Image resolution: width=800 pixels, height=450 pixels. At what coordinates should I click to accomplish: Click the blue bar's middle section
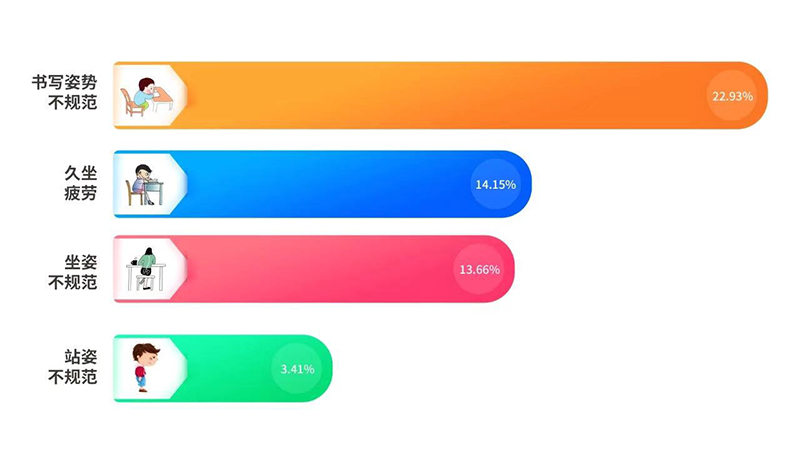(x=330, y=184)
